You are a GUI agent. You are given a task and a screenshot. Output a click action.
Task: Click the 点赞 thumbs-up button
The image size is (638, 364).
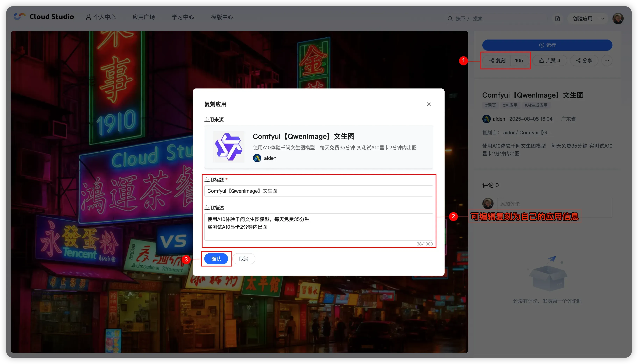[x=550, y=60]
